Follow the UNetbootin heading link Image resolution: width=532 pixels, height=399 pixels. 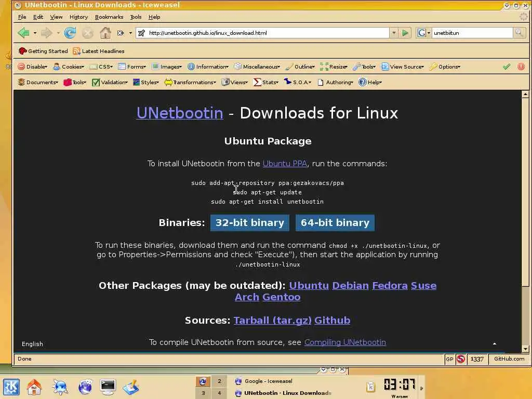(x=180, y=113)
